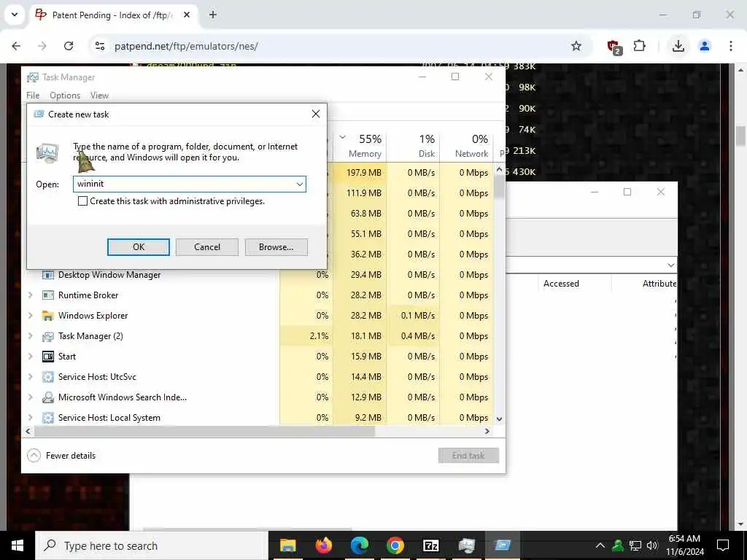Sort processes by Memory column
The width and height of the screenshot is (747, 560).
click(x=360, y=146)
